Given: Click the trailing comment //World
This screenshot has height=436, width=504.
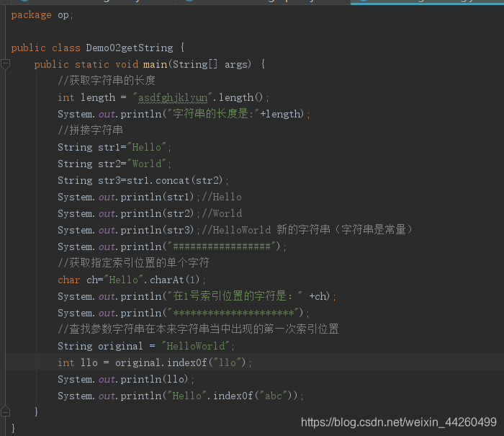Looking at the screenshot, I should point(222,213).
